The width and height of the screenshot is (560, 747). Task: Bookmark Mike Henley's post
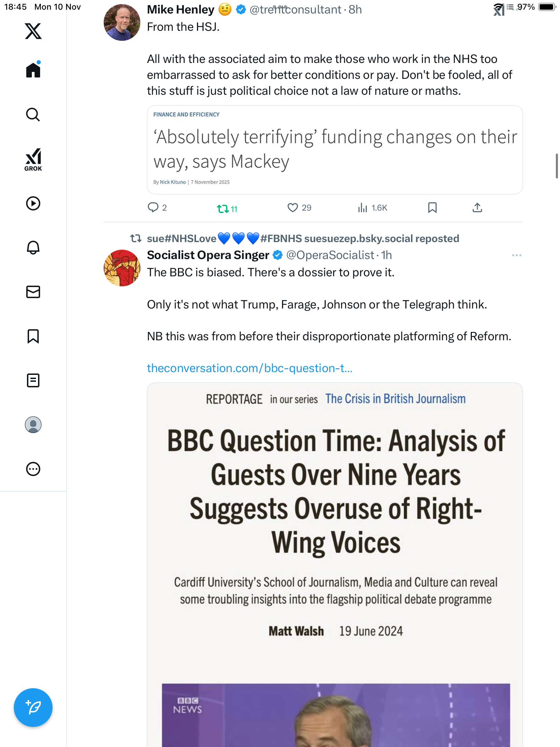[432, 207]
